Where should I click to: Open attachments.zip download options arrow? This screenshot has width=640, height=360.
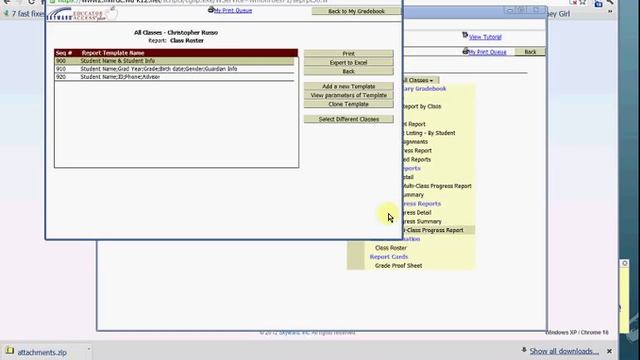point(89,350)
